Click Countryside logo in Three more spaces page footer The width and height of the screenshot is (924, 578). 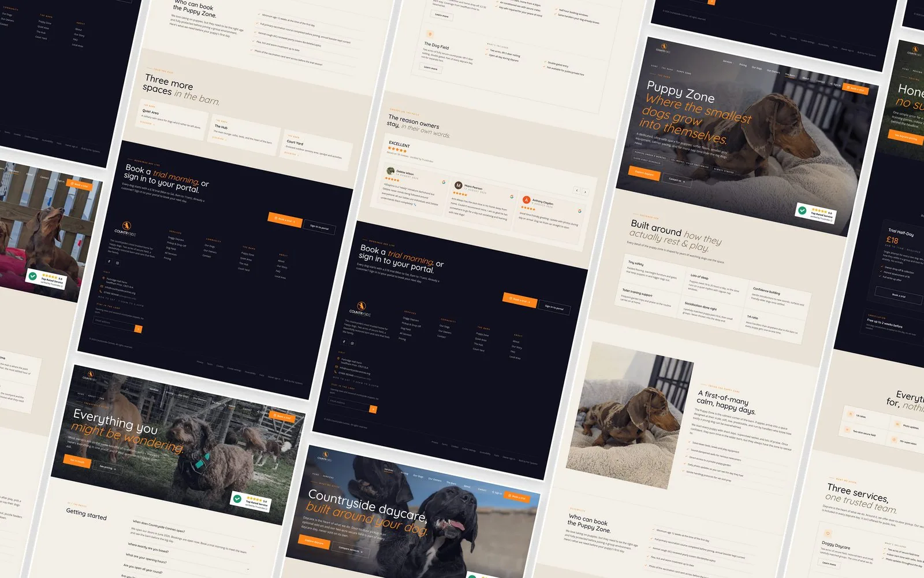point(125,229)
